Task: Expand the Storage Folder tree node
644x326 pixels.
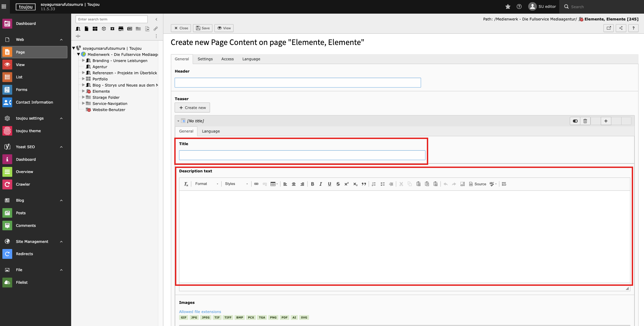Action: click(x=83, y=97)
